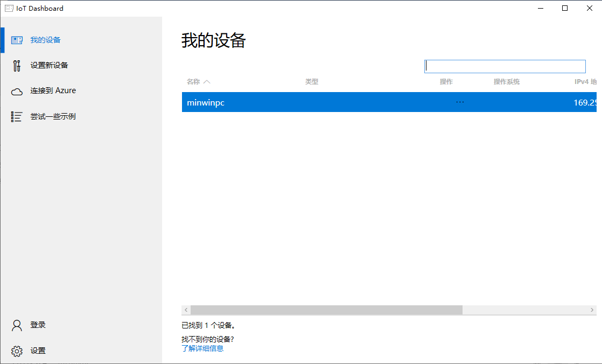Sort devices by 类型 column
This screenshot has height=364, width=602.
coord(312,81)
